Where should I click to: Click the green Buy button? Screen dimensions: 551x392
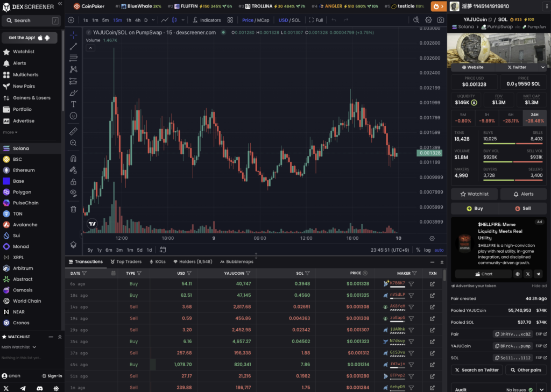click(475, 208)
